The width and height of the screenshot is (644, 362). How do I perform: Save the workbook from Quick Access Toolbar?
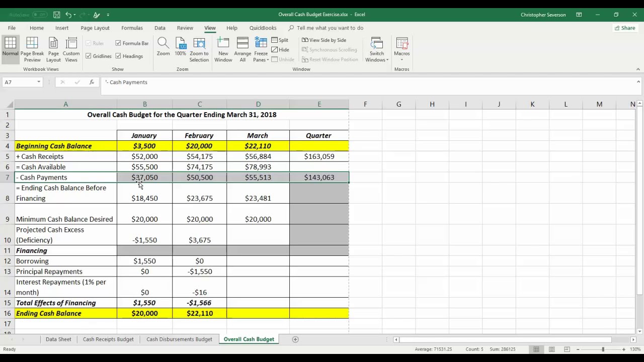(x=57, y=15)
